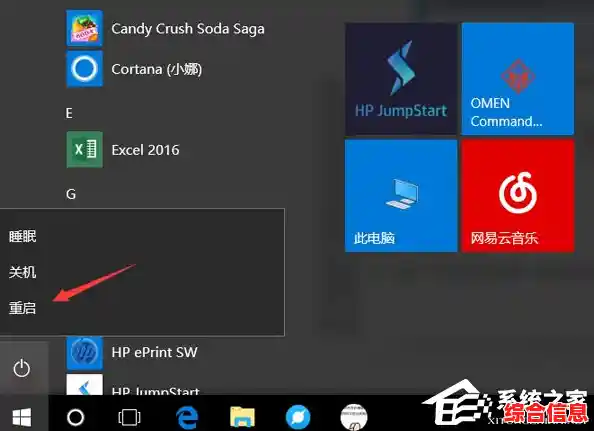The width and height of the screenshot is (594, 431).
Task: Open the 此电脑 tile
Action: click(401, 195)
